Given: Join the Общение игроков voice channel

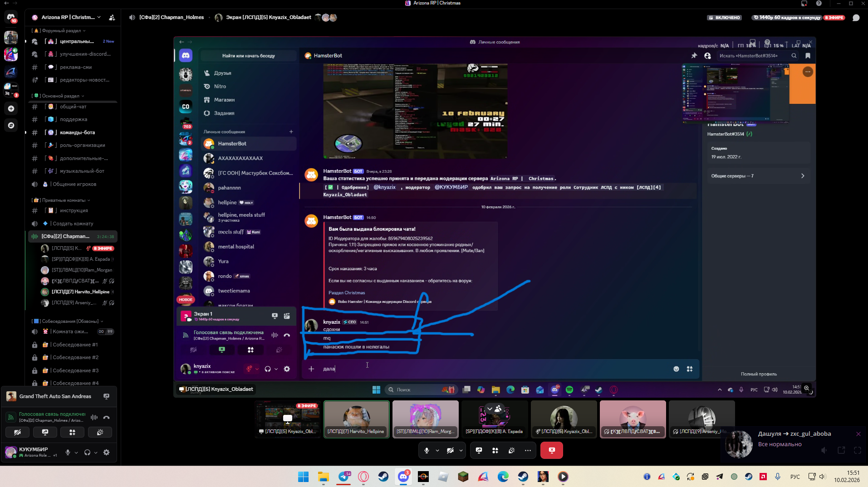Looking at the screenshot, I should 74,184.
